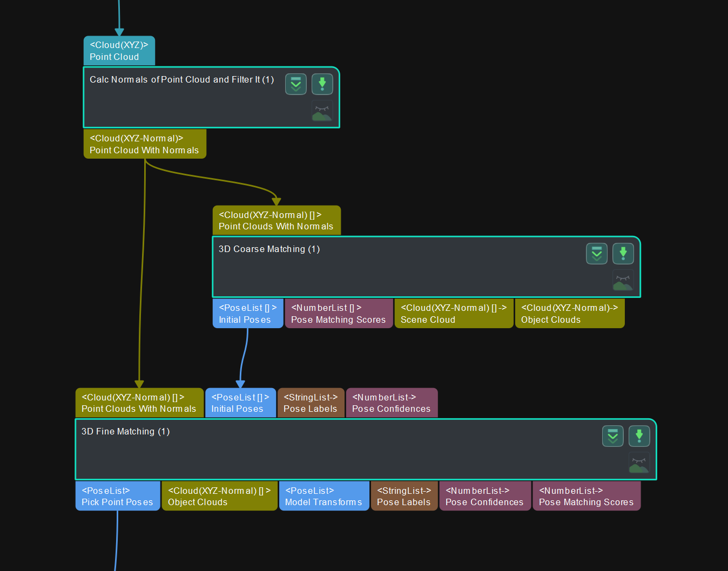Screen dimensions: 728x571
Task: Click the Pose Matching Scores output port
Action: [338, 313]
